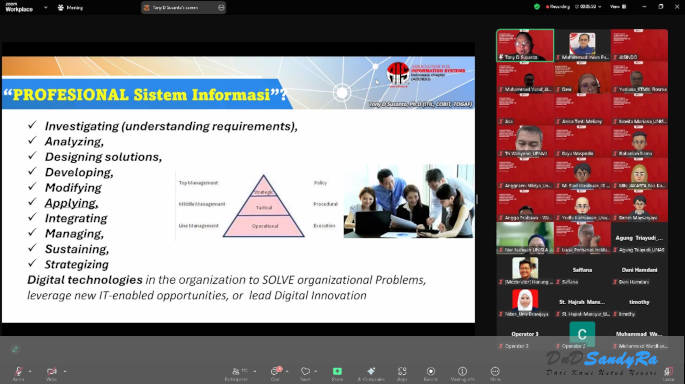Viewport: 685px width, 384px height.
Task: Click the red Recording indicator
Action: tap(558, 7)
